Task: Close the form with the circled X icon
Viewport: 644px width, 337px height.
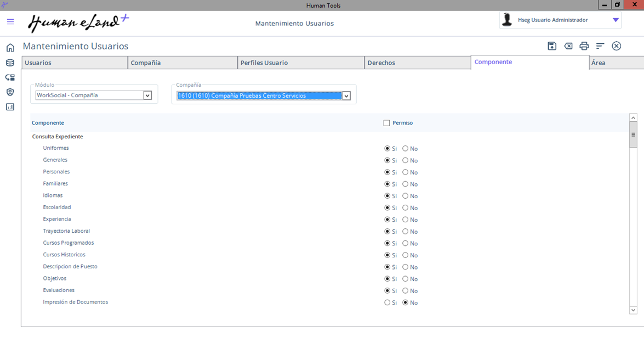Action: 617,46
